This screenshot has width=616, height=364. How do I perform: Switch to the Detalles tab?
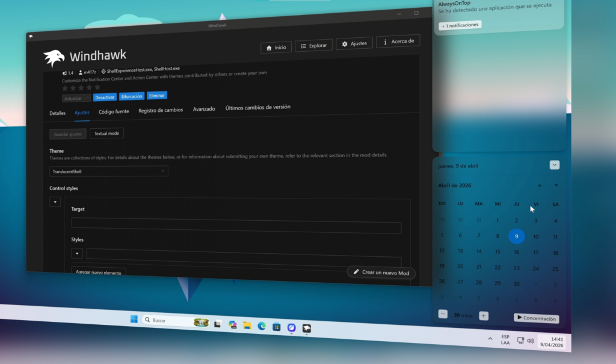point(57,113)
